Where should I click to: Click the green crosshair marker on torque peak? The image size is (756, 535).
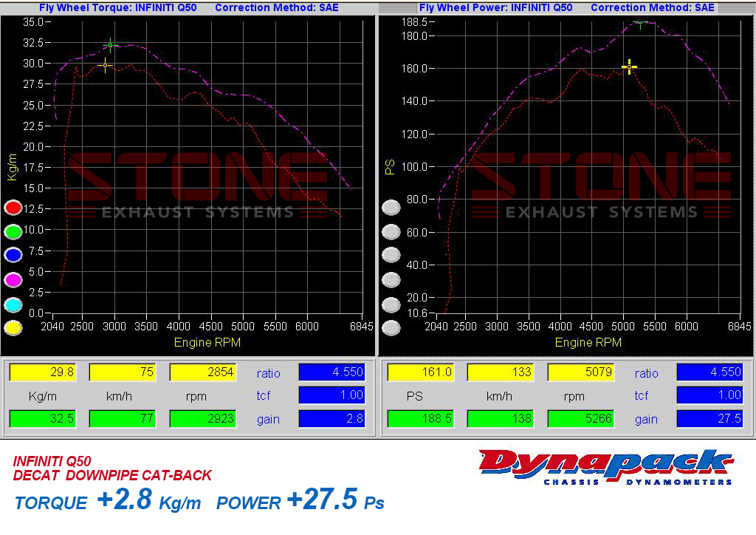coord(111,45)
